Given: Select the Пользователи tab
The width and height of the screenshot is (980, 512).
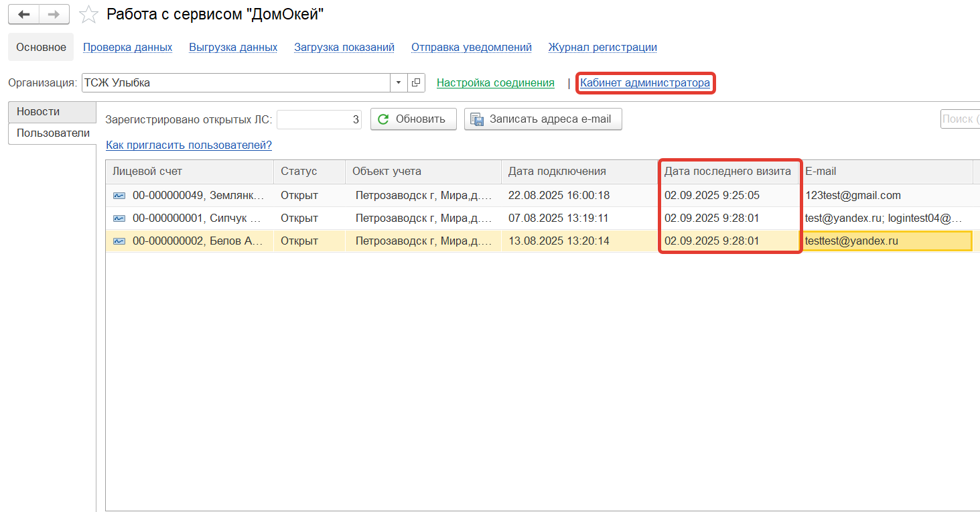Looking at the screenshot, I should pyautogui.click(x=53, y=133).
